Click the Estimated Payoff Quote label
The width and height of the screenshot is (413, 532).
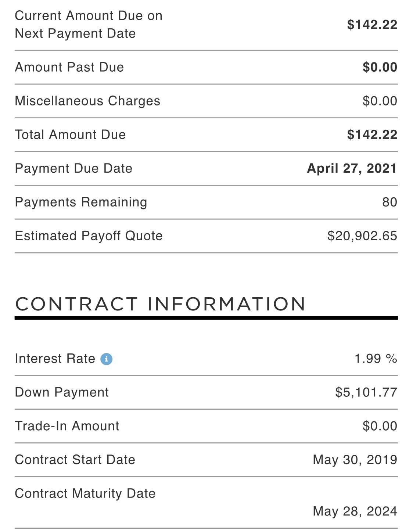point(89,236)
